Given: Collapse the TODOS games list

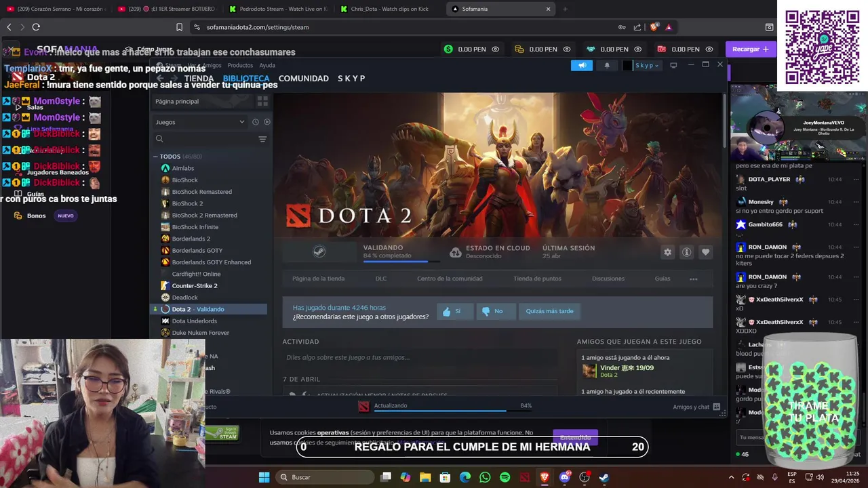Looking at the screenshot, I should pyautogui.click(x=155, y=157).
